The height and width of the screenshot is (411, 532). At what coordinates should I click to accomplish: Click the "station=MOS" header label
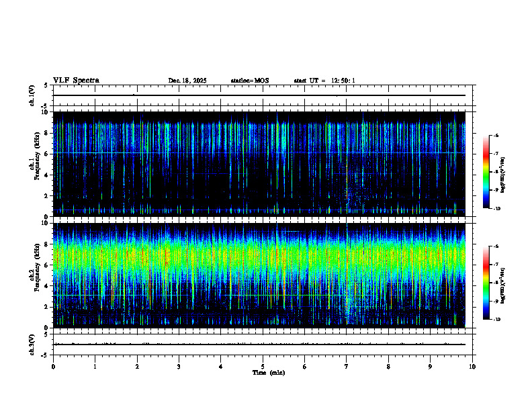click(x=250, y=81)
